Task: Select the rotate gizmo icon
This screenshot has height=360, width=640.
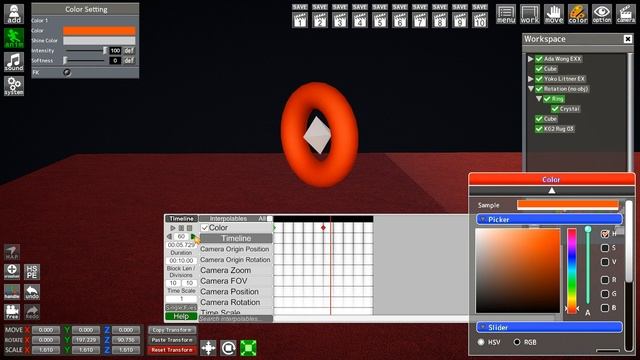Action: click(x=228, y=348)
